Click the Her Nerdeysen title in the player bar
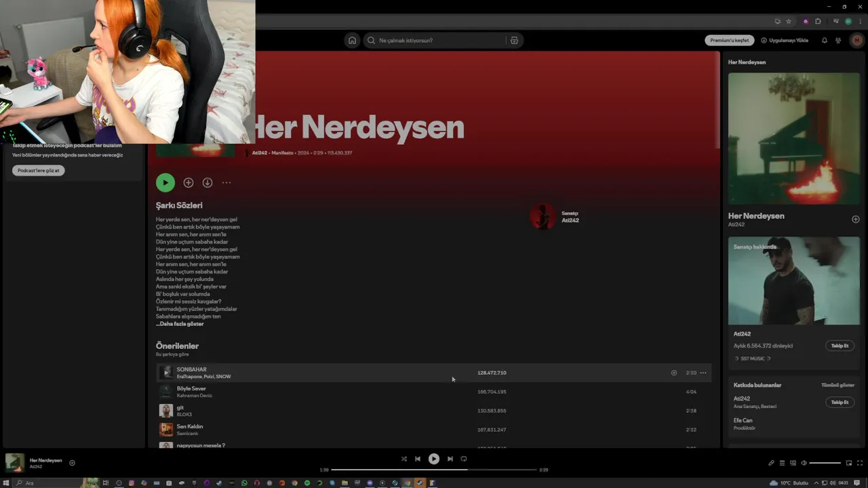The width and height of the screenshot is (868, 488). [46, 460]
